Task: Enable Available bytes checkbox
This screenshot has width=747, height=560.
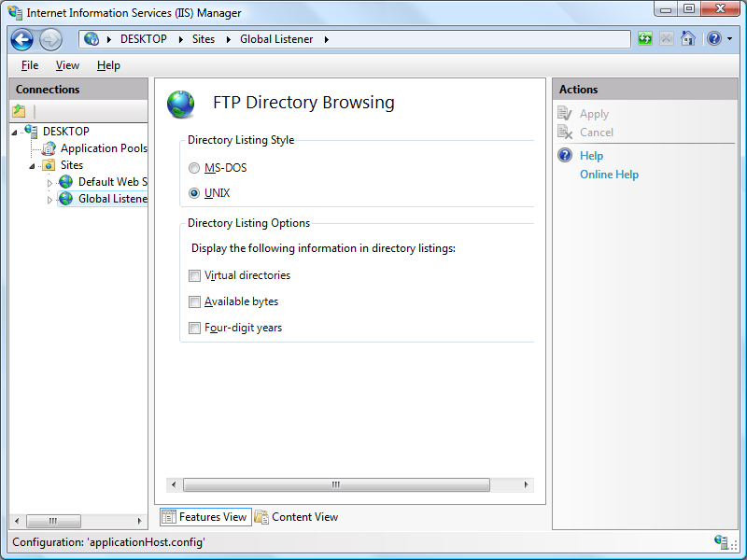Action: [194, 301]
